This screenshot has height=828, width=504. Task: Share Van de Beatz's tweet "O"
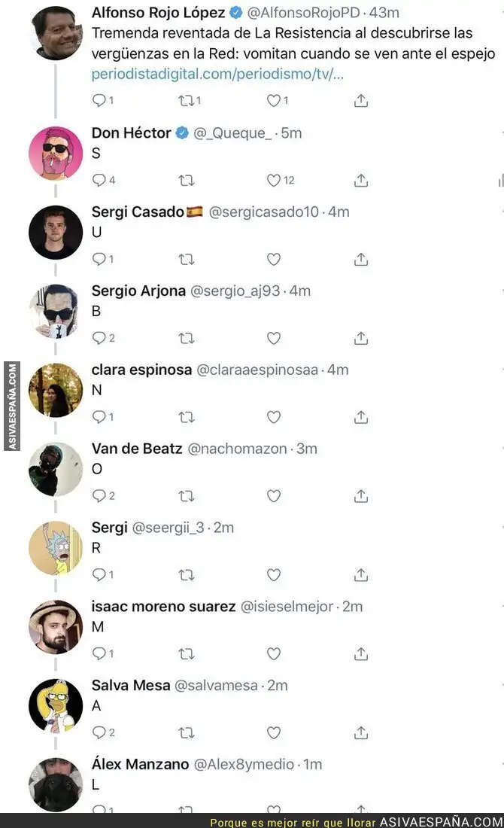(361, 496)
